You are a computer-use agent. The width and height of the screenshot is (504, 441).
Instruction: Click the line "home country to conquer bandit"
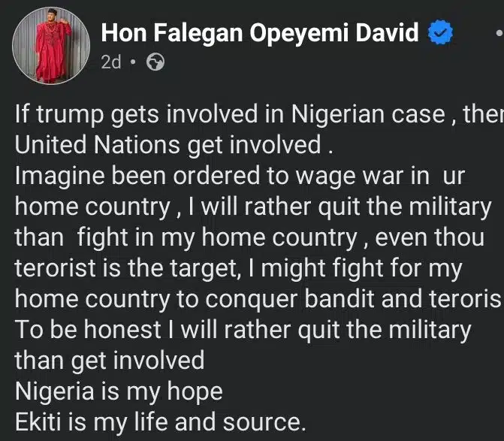[x=257, y=299]
